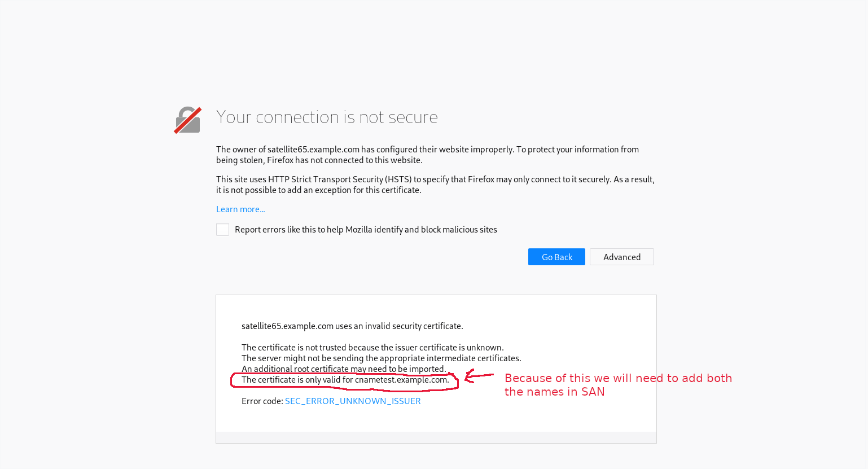This screenshot has width=868, height=469.
Task: Click the paragraph about the owner of satellite65.example.com
Action: (427, 155)
